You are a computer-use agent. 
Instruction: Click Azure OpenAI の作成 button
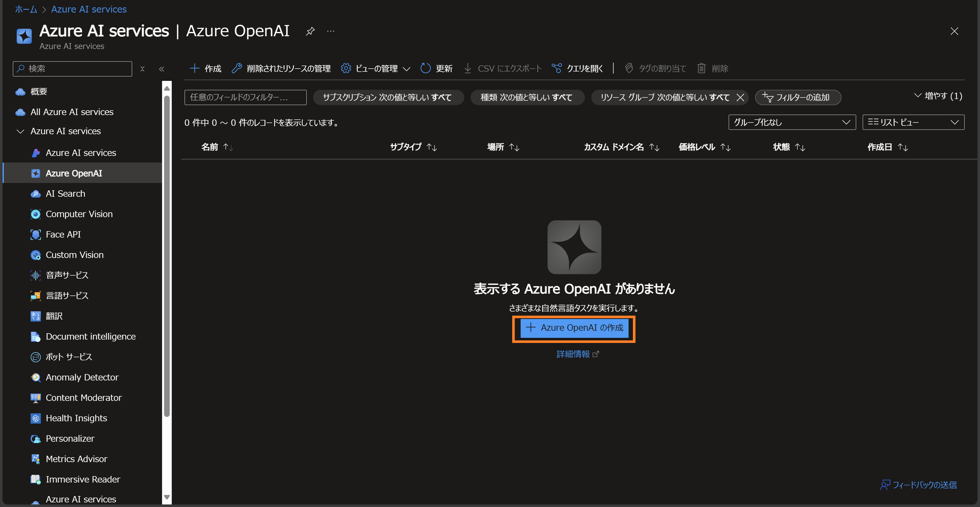tap(574, 328)
